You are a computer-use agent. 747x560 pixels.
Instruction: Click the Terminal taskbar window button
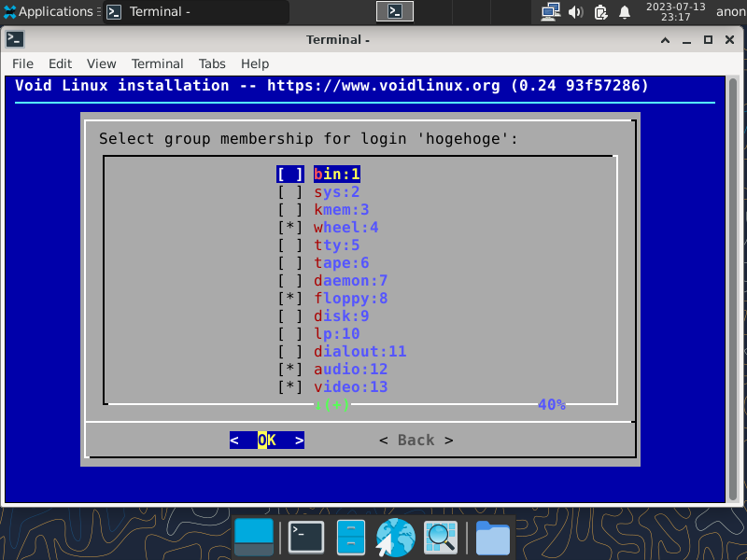click(195, 11)
